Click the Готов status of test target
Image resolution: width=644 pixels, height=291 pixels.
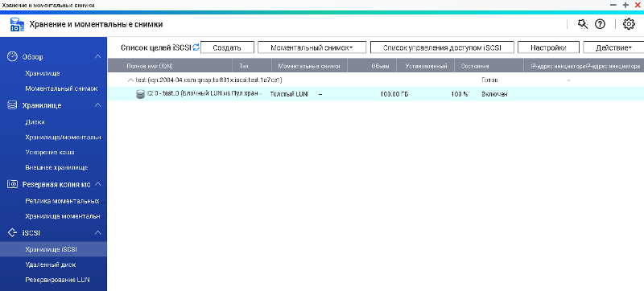[489, 80]
